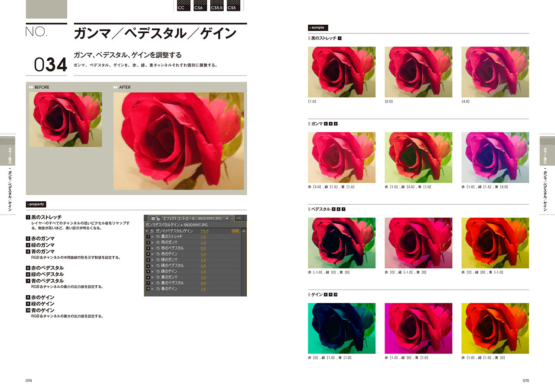Click the scrollbar up arrow in effect panel

[244, 231]
